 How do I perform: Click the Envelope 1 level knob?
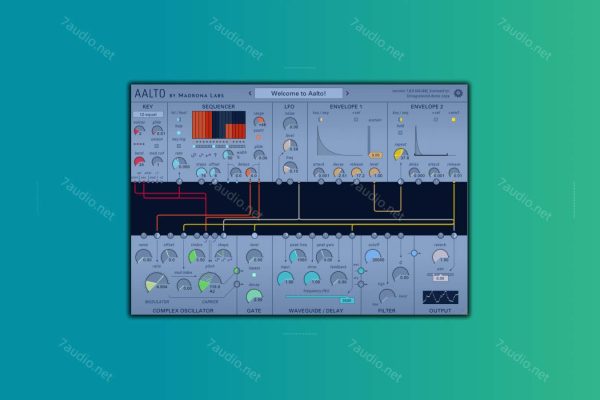point(374,173)
